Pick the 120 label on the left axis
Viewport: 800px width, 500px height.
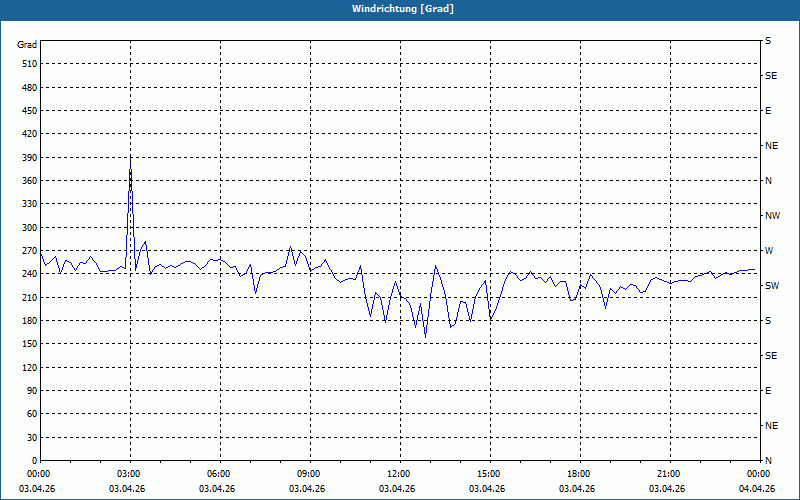(30, 367)
